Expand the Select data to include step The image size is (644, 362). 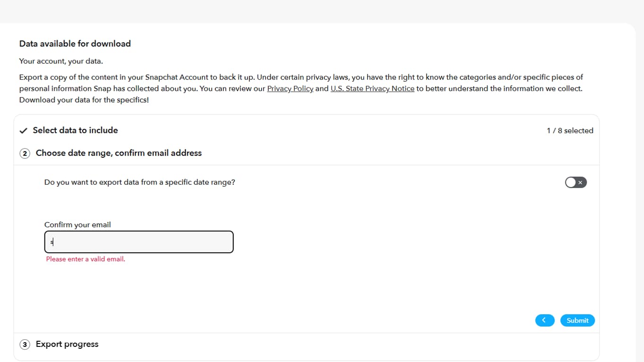(75, 130)
